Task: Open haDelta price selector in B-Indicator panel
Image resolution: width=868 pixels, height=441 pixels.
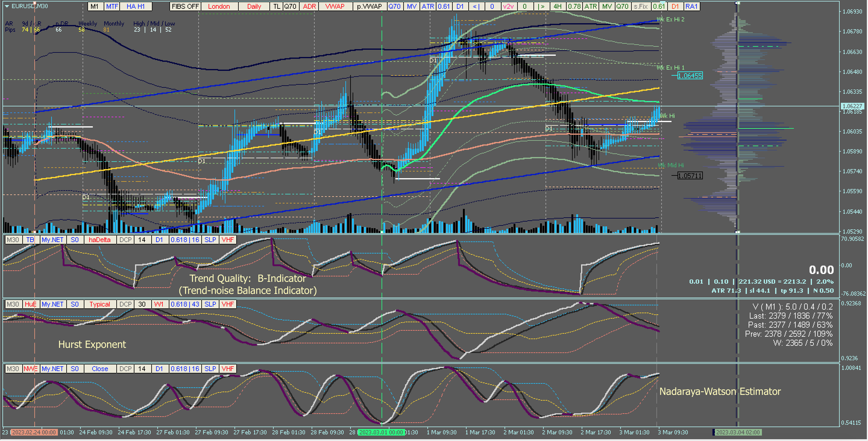Action: point(99,240)
